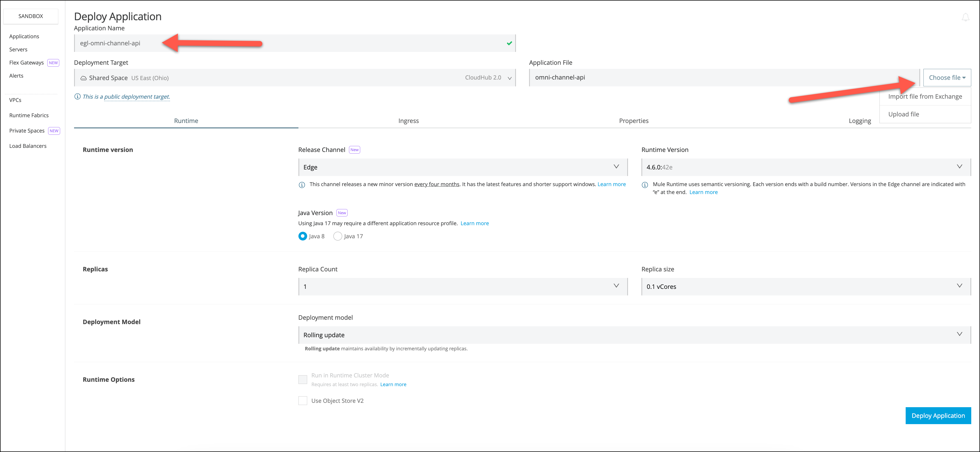This screenshot has height=452, width=980.
Task: Open Runtime Fabrics in sidebar
Action: point(29,115)
